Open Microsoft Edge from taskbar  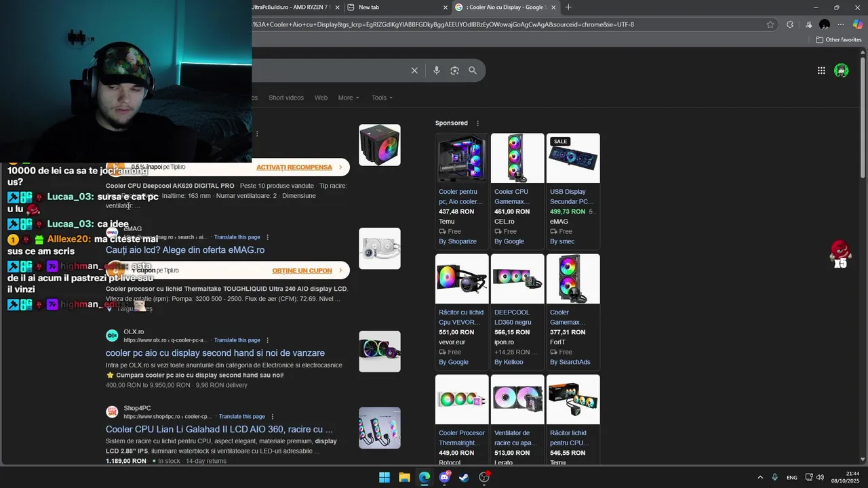click(425, 477)
